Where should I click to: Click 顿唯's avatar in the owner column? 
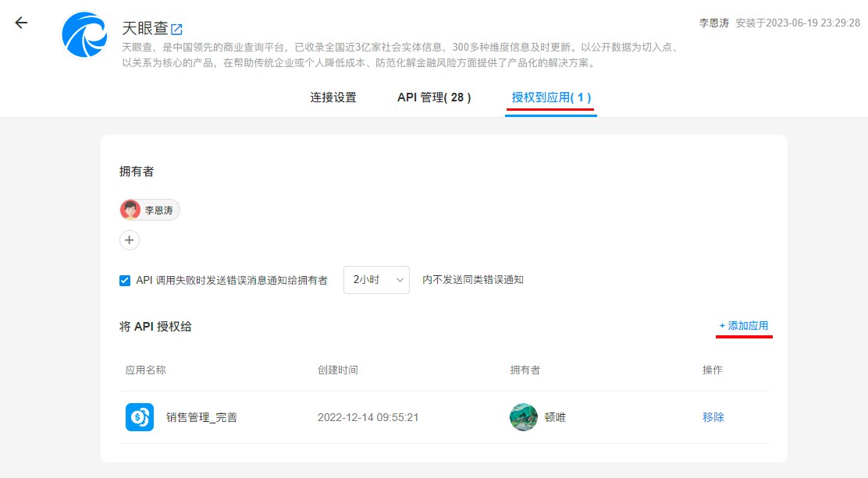(523, 417)
